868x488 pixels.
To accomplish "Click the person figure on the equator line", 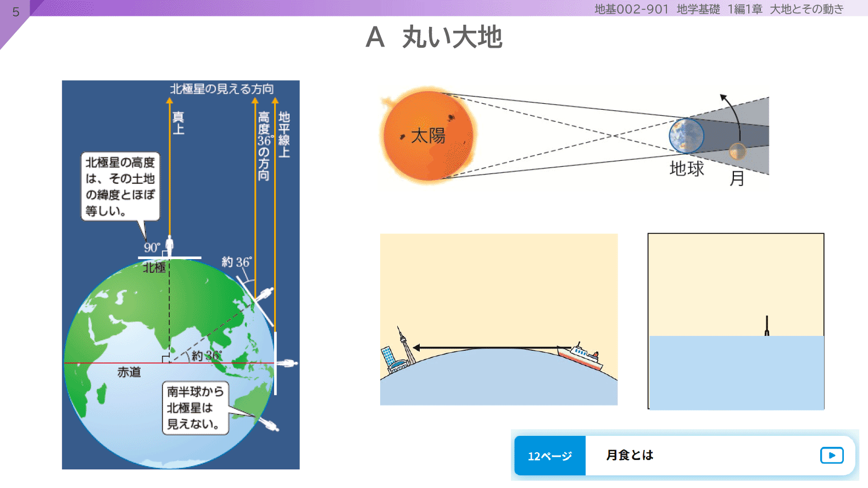I will (x=288, y=363).
